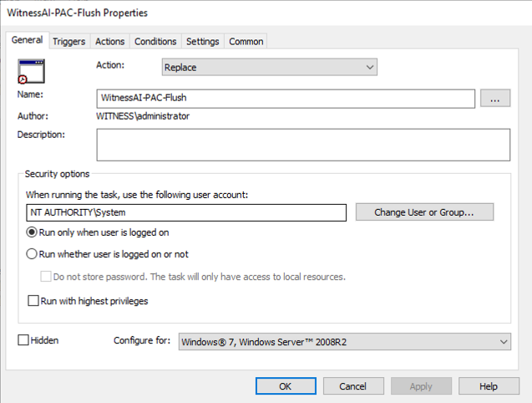This screenshot has width=532, height=403.
Task: Click the Help button
Action: (x=489, y=386)
